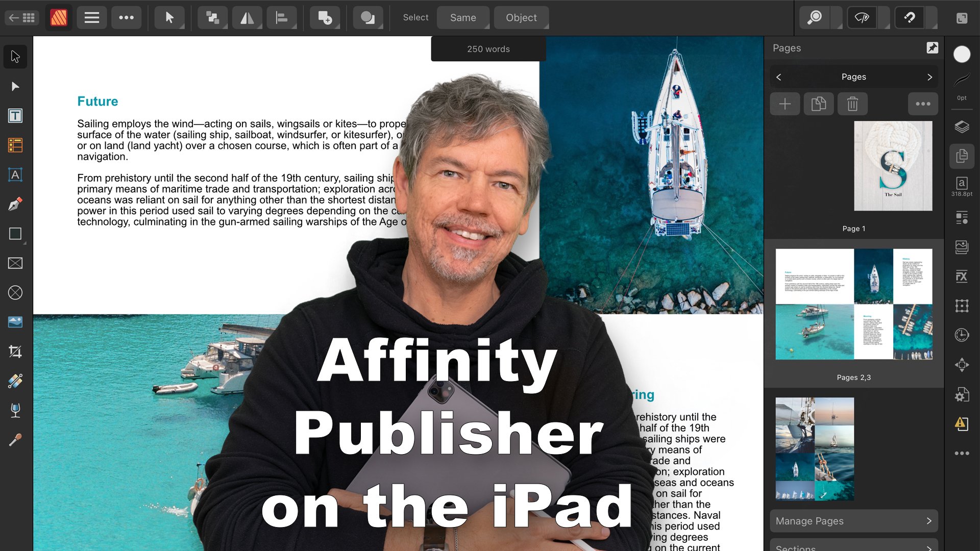Toggle the Same selection mode

pyautogui.click(x=462, y=17)
